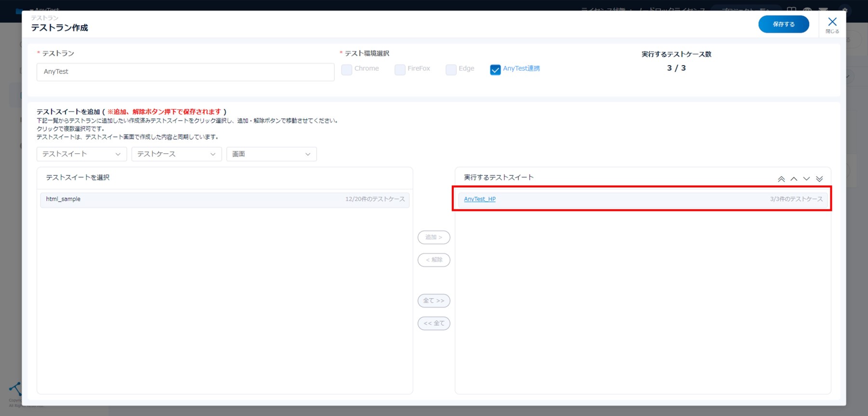
Task: Open the テストスイート filter dropdown
Action: tap(81, 154)
